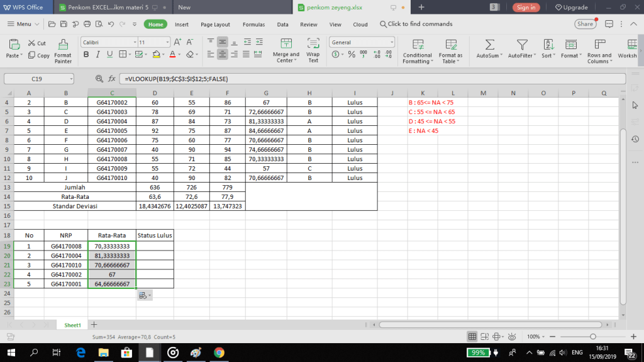Open the Calibri font name dropdown
This screenshot has height=362, width=644.
(132, 42)
